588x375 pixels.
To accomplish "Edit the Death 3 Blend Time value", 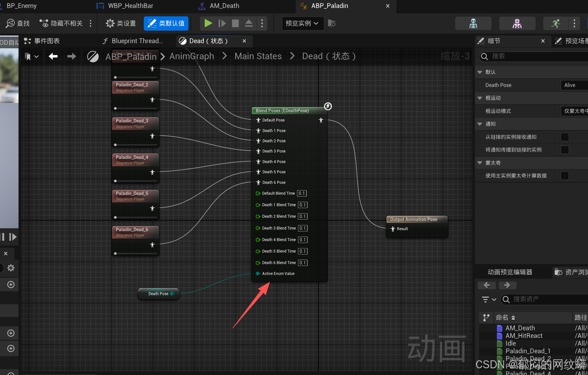I will click(303, 228).
